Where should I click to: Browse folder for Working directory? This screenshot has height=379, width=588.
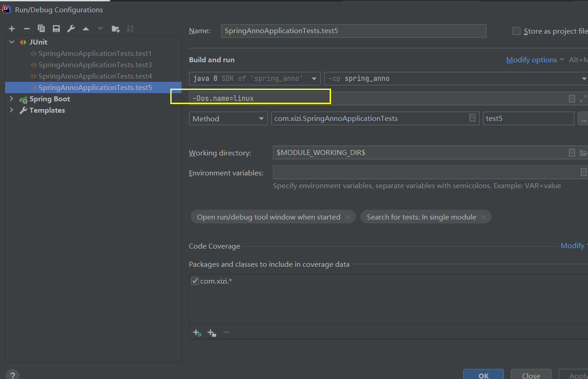583,153
